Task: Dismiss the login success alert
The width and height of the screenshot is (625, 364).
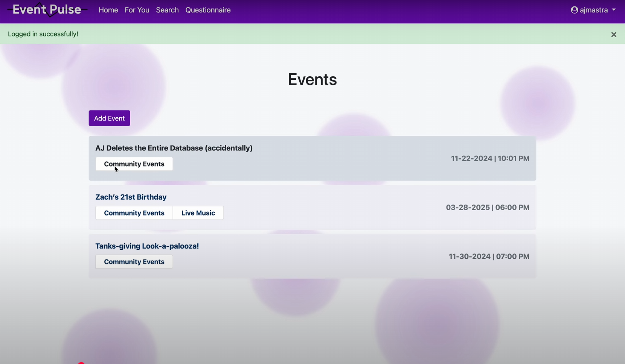Action: [614, 34]
